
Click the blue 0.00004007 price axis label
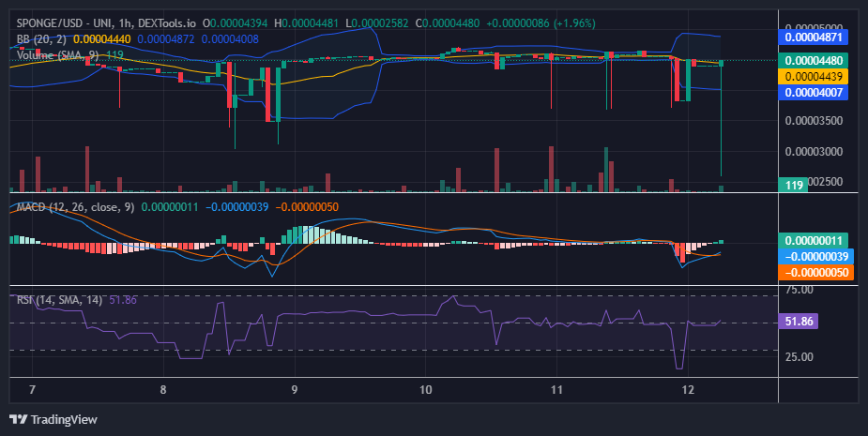pyautogui.click(x=814, y=93)
